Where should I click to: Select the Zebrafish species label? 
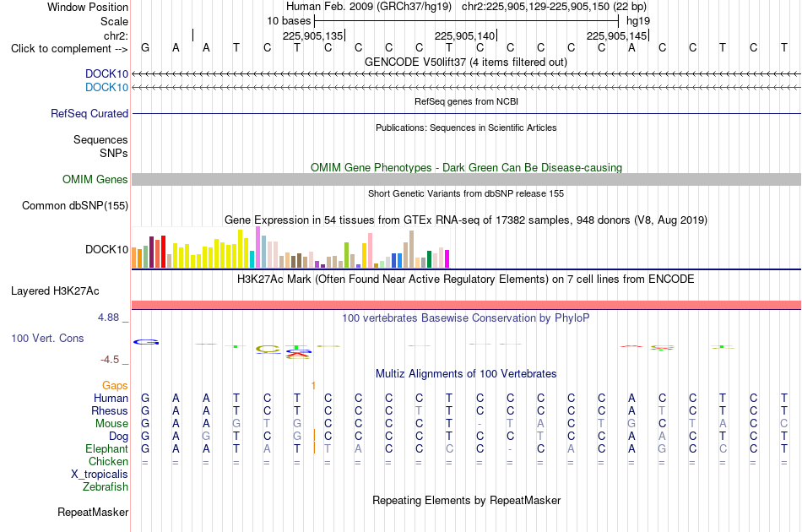pyautogui.click(x=106, y=487)
